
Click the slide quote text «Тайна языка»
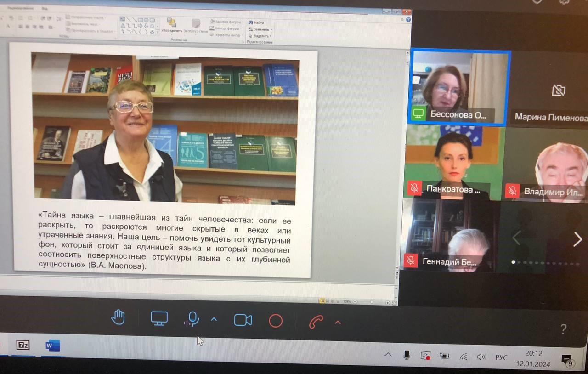coord(164,240)
